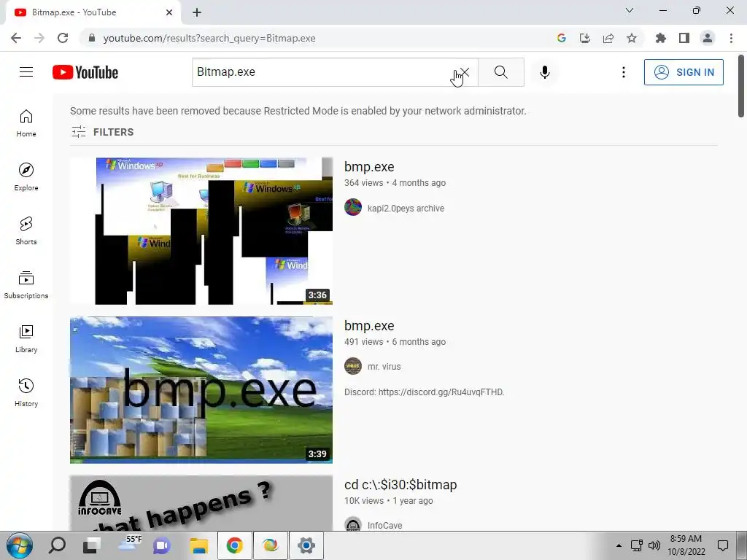Visit kapi2.0peys archive channel name

[x=406, y=208]
